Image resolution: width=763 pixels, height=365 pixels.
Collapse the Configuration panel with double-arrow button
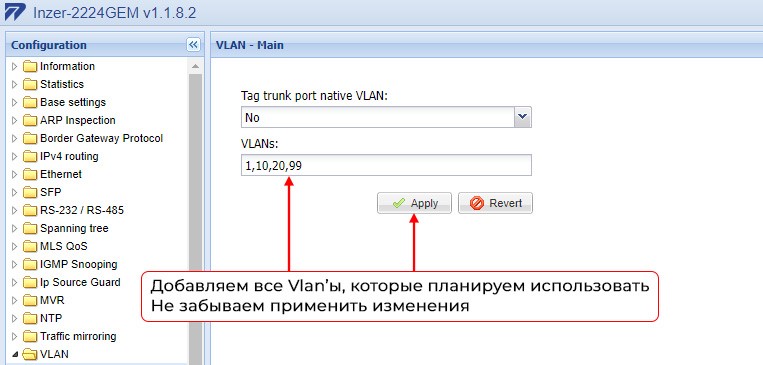pos(193,45)
